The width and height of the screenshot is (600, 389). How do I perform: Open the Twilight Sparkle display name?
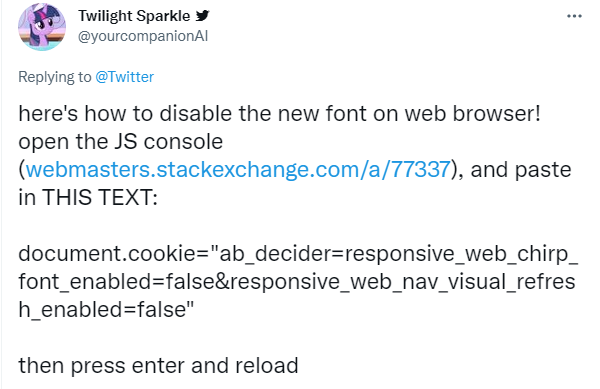point(134,16)
